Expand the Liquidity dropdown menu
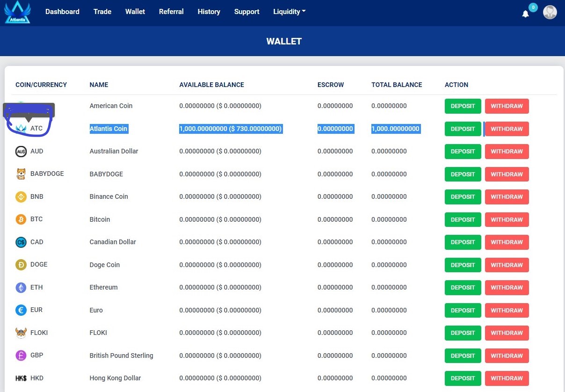Image resolution: width=565 pixels, height=392 pixels. click(289, 12)
